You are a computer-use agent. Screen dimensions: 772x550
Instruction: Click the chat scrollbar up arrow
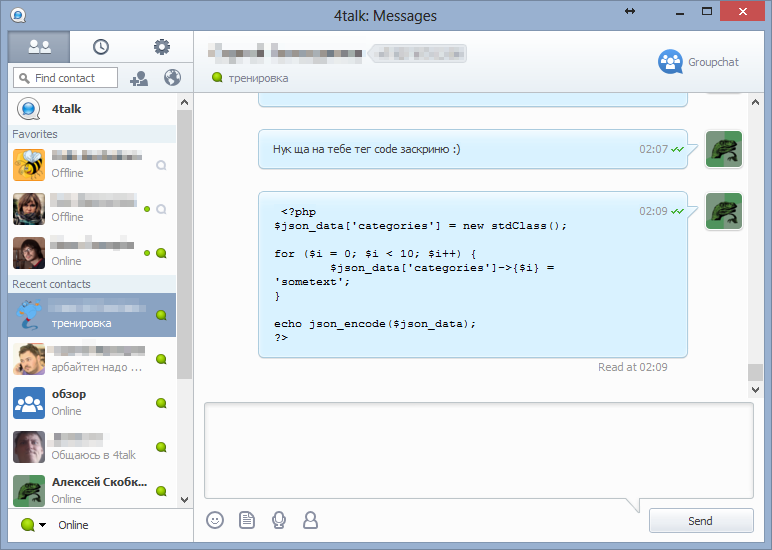[x=755, y=102]
